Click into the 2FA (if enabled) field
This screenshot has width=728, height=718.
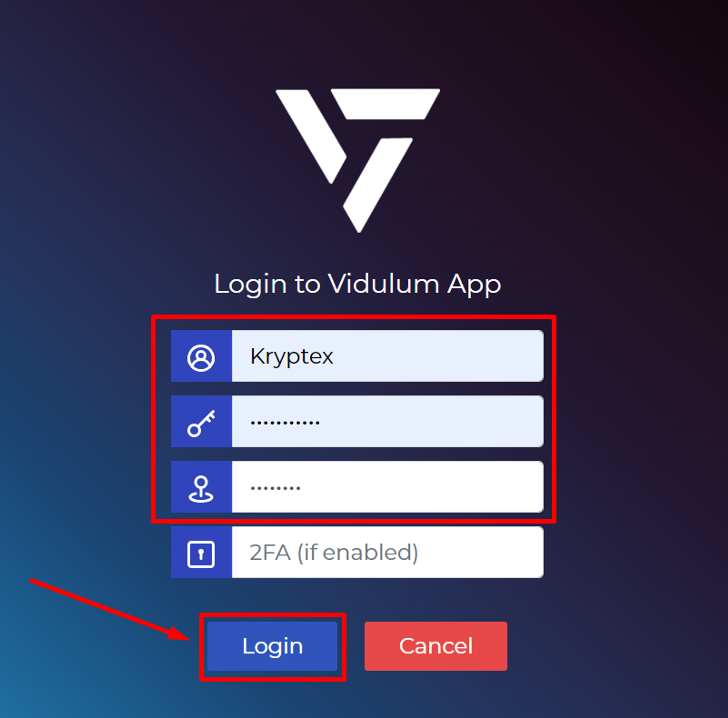(x=387, y=552)
